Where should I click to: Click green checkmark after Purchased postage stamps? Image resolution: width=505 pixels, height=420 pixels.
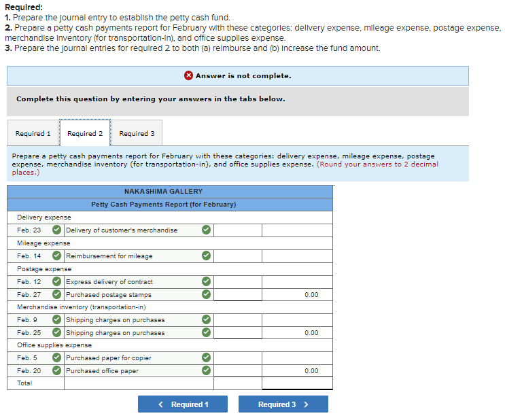[206, 294]
